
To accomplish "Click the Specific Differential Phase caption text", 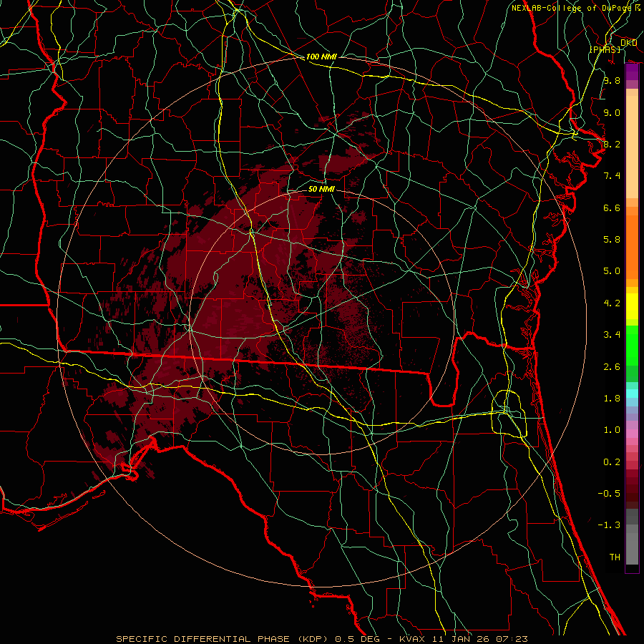I will coord(322,639).
